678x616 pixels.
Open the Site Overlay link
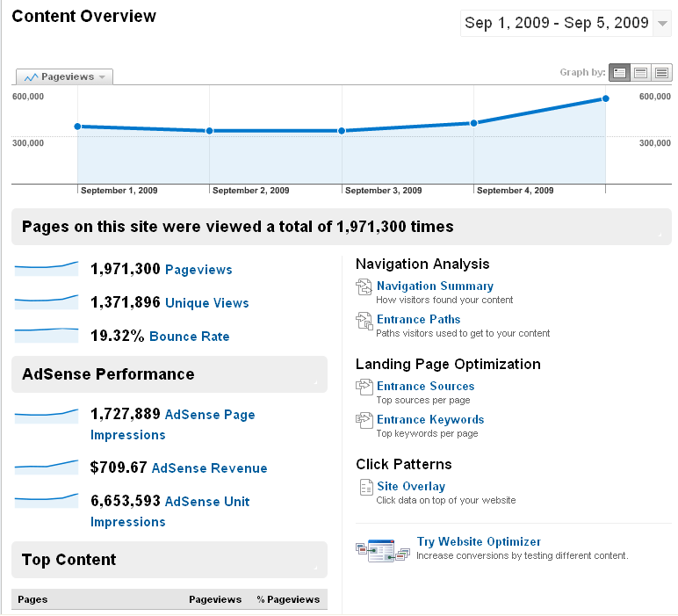tap(411, 486)
